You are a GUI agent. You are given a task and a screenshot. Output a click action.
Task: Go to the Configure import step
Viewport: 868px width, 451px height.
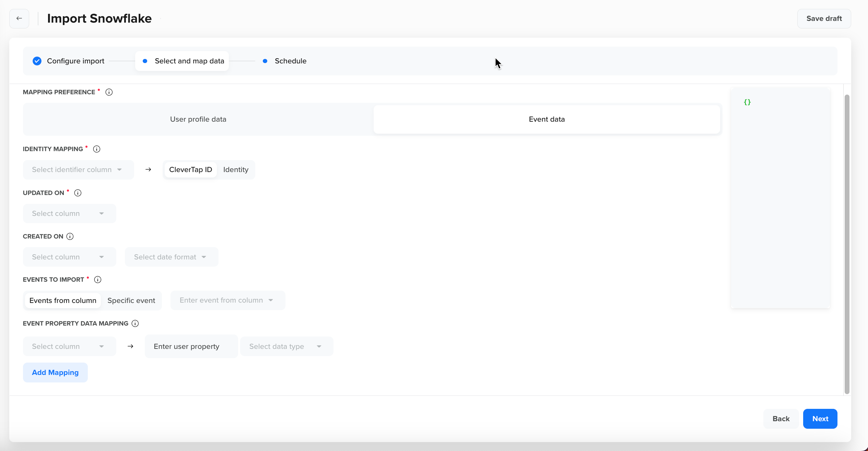click(75, 61)
